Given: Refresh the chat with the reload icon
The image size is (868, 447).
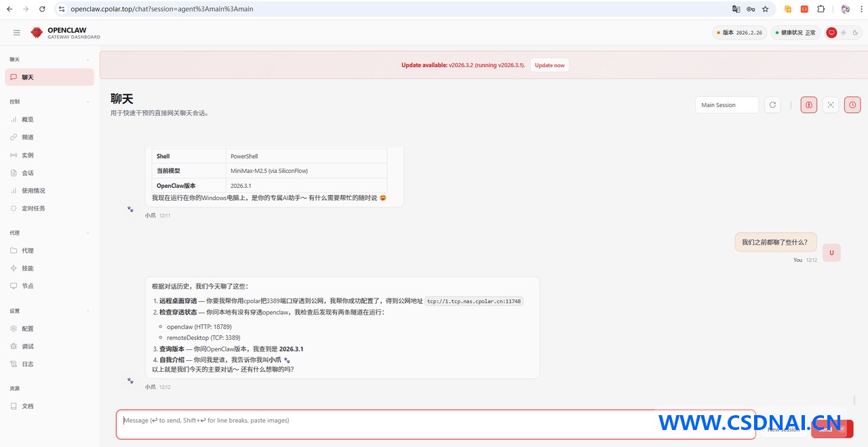Looking at the screenshot, I should click(772, 105).
